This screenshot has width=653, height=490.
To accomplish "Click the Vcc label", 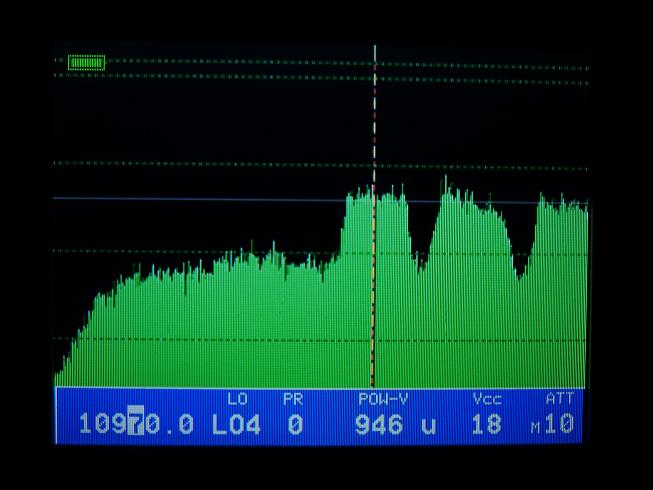I will (486, 399).
